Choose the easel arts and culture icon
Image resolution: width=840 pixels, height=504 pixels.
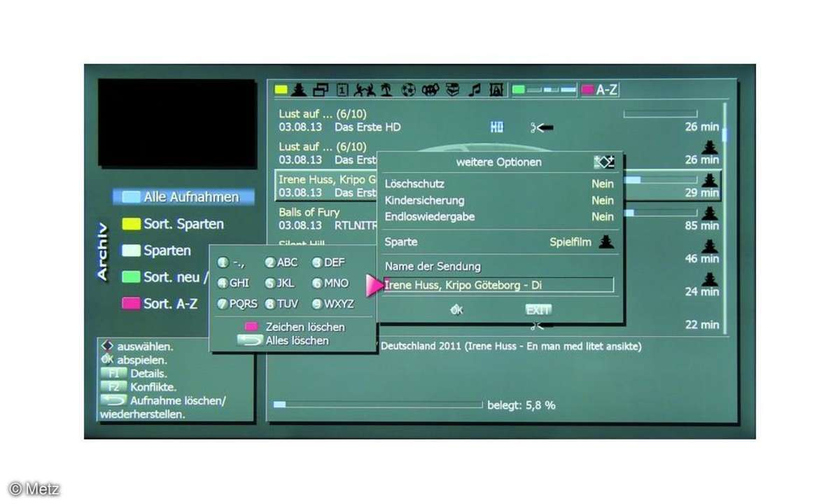(496, 90)
